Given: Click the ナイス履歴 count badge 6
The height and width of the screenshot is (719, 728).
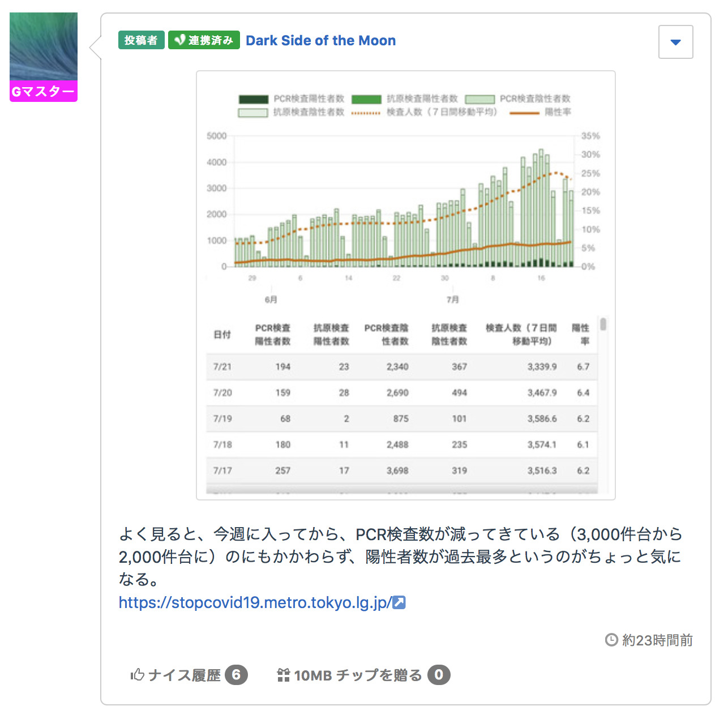Looking at the screenshot, I should [x=236, y=675].
